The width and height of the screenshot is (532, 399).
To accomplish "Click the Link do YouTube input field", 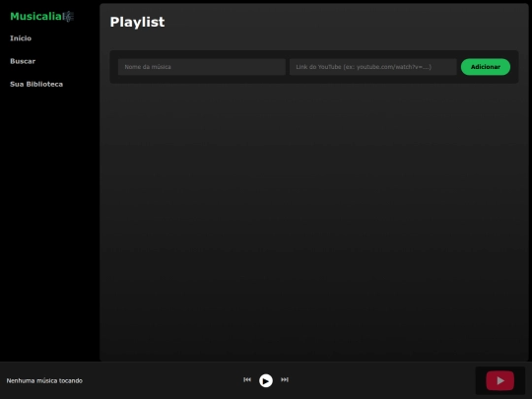I will coord(372,67).
